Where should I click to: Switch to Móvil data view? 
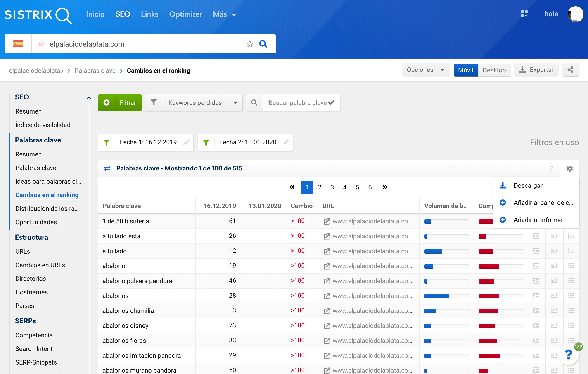click(465, 70)
